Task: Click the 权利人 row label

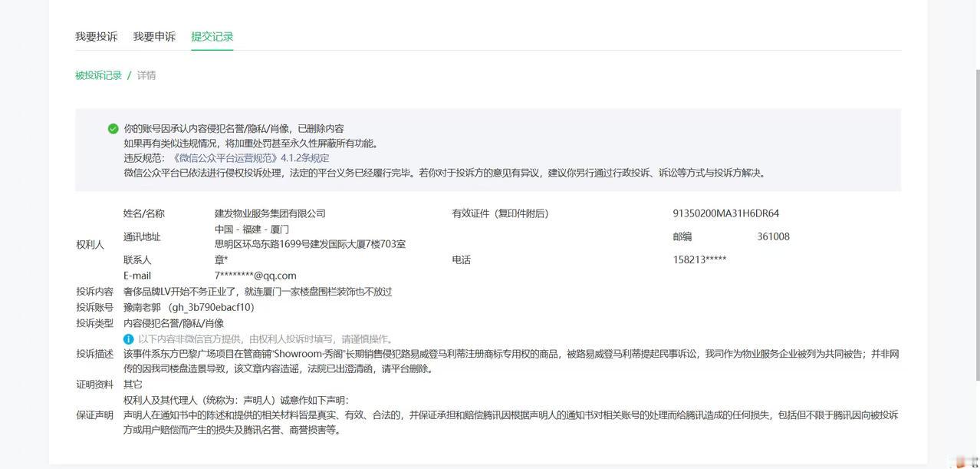Action: pos(90,245)
